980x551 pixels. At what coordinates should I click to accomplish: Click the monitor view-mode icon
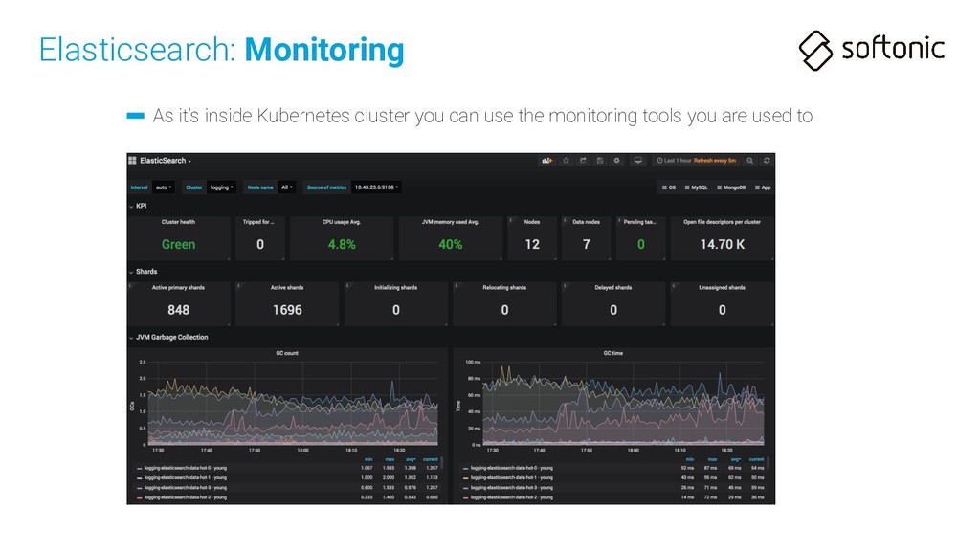pyautogui.click(x=637, y=161)
